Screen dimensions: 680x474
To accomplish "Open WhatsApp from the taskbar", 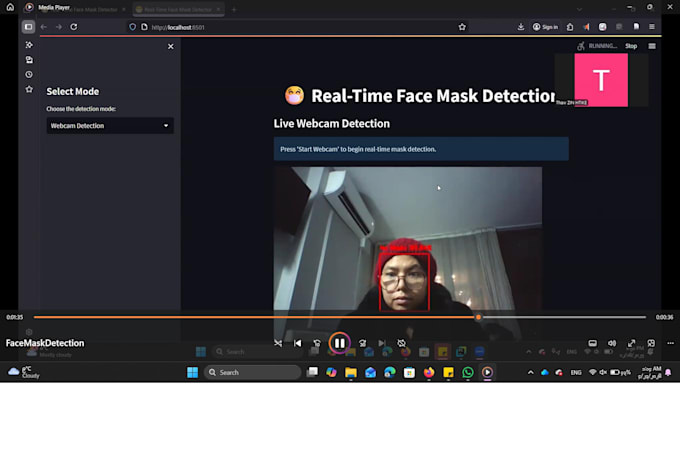I will click(x=468, y=373).
